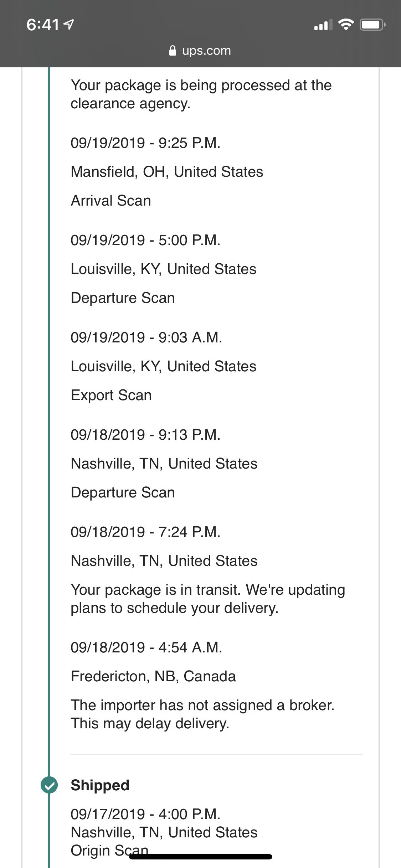Image resolution: width=401 pixels, height=868 pixels.
Task: Select the bold Shipped status heading
Action: tap(100, 785)
